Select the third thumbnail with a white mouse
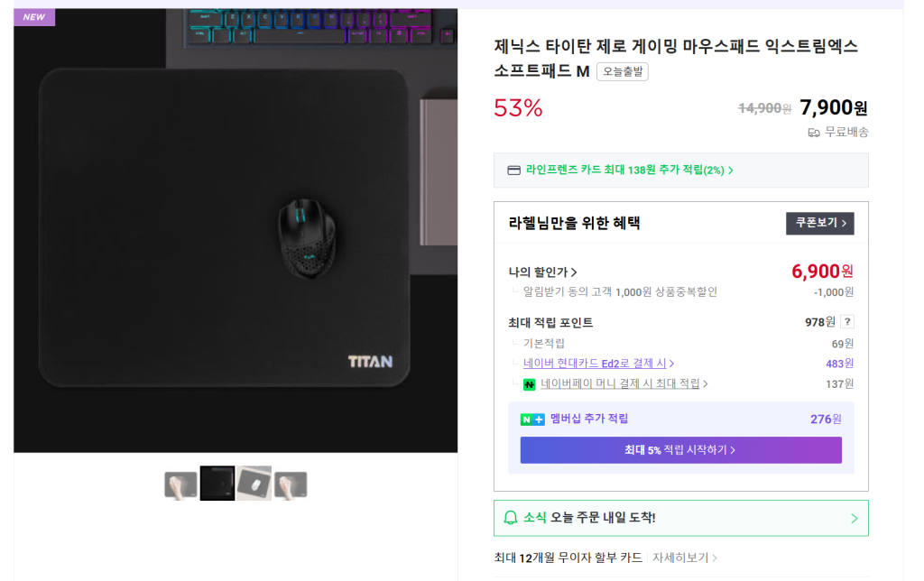 coord(254,484)
